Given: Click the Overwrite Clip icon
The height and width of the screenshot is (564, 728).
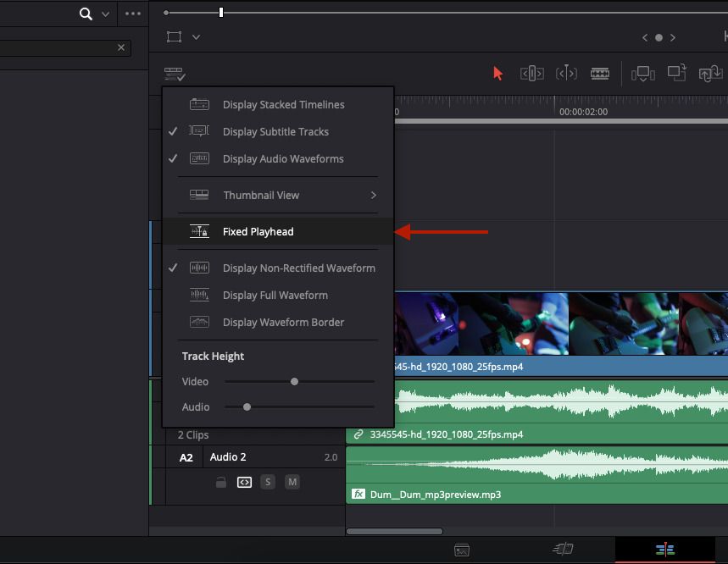Looking at the screenshot, I should pyautogui.click(x=676, y=74).
